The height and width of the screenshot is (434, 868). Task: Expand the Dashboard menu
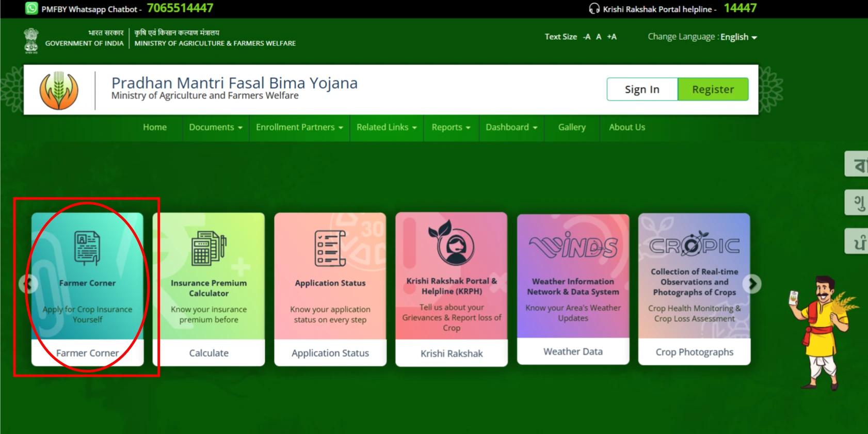click(511, 127)
